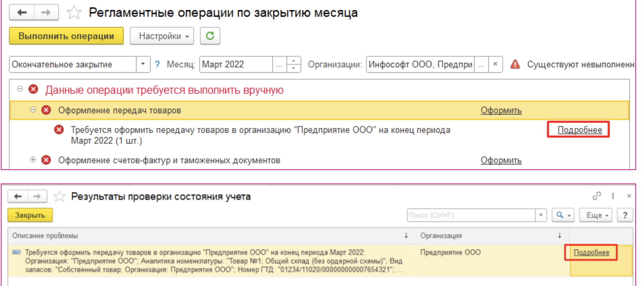
Task: Open the search magnifier button menu
Action: pyautogui.click(x=563, y=215)
